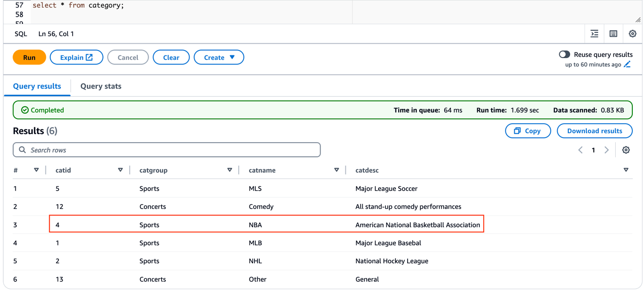644x291 pixels.
Task: Click the Download results button
Action: [594, 131]
